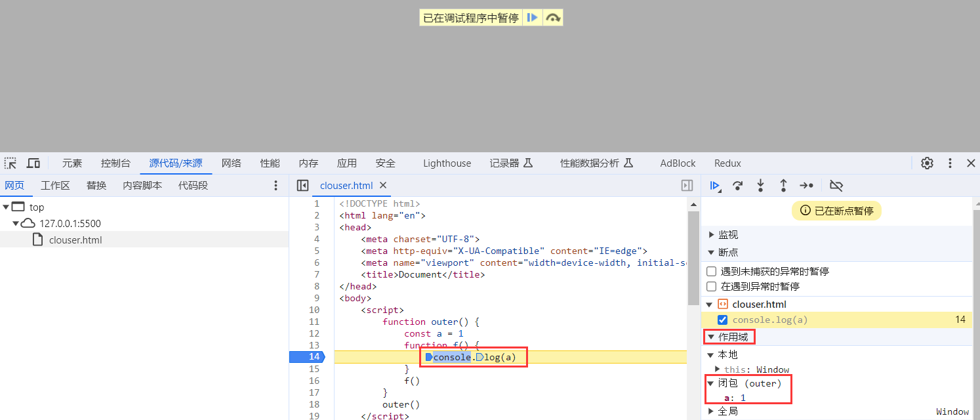Open the 元素 Elements tab

pyautogui.click(x=72, y=163)
